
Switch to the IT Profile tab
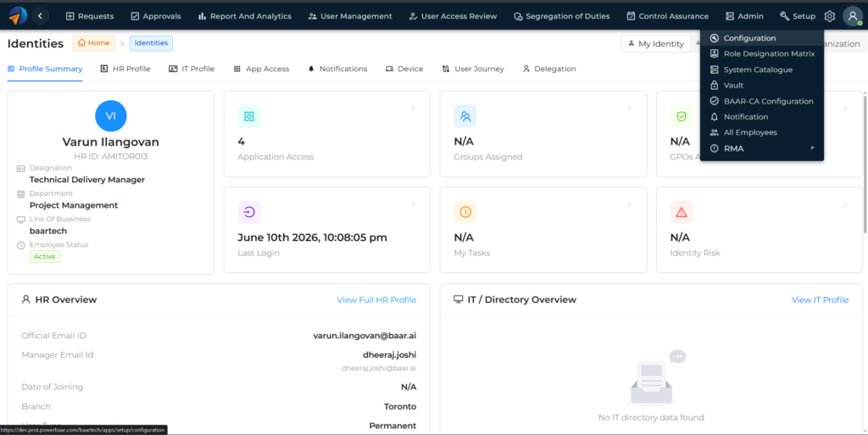coord(192,69)
